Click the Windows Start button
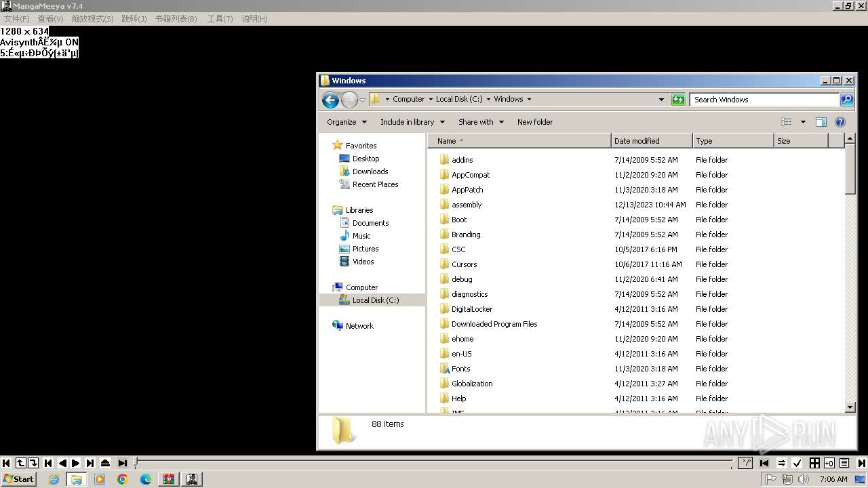The width and height of the screenshot is (868, 488). click(19, 479)
